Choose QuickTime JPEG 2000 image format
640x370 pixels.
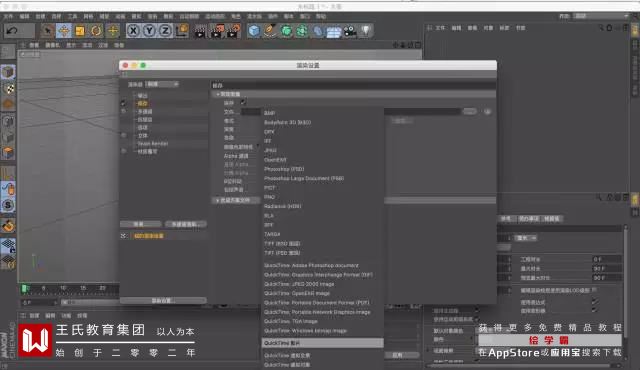pyautogui.click(x=299, y=284)
